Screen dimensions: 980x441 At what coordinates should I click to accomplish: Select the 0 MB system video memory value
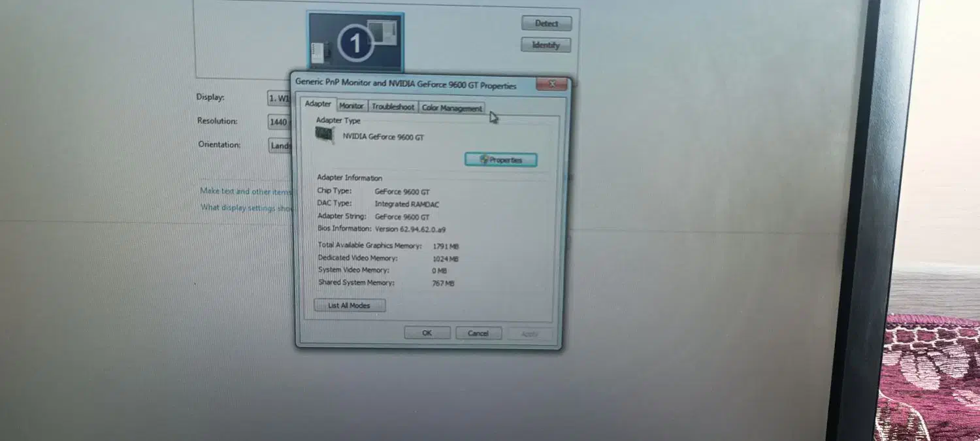(x=440, y=271)
